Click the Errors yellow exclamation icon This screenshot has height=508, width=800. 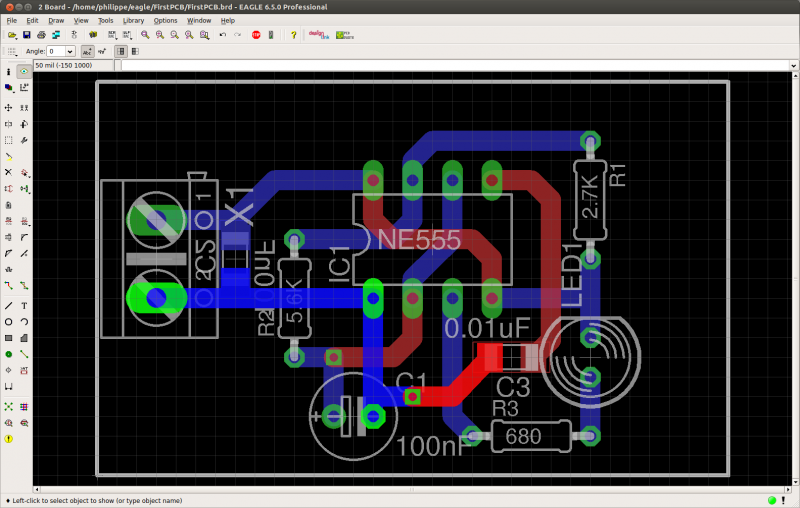click(x=8, y=439)
